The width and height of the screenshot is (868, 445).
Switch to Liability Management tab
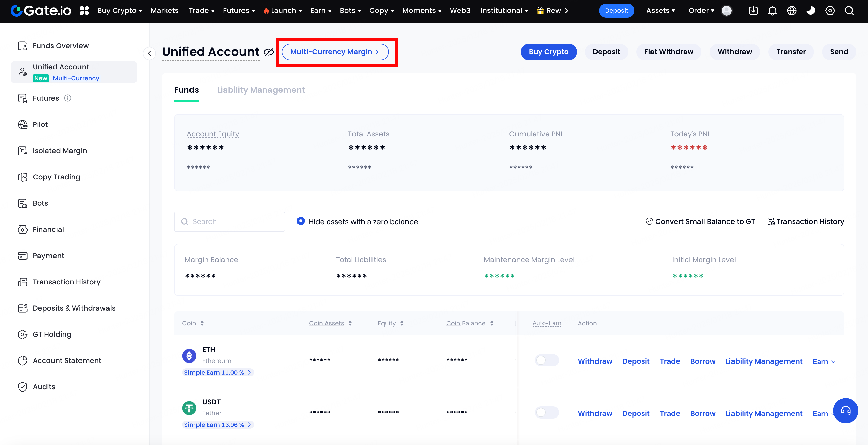coord(260,90)
